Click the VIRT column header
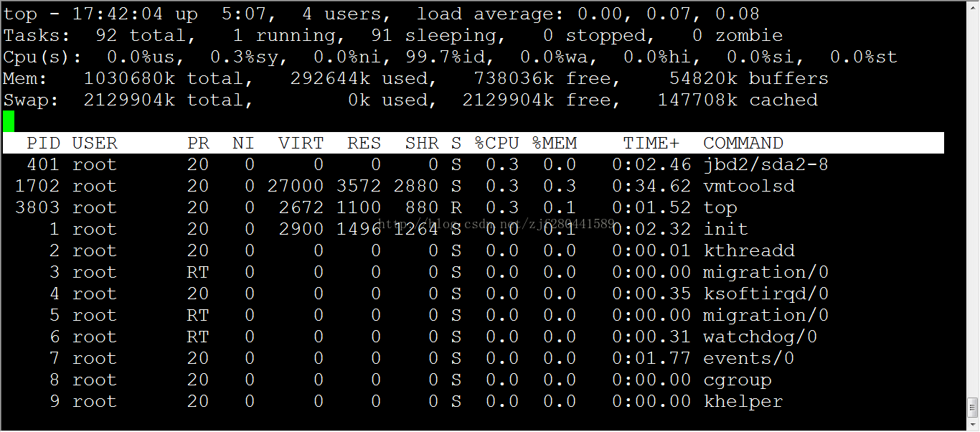The width and height of the screenshot is (980, 432). 301,143
